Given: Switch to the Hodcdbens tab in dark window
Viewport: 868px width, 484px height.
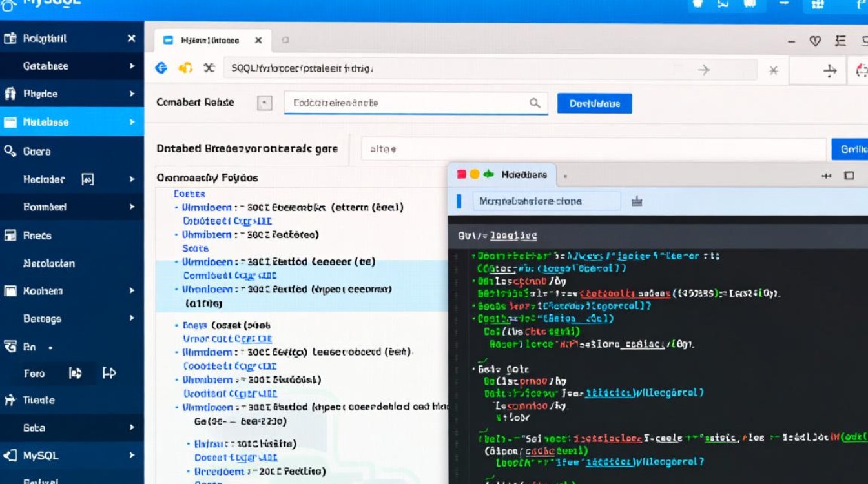Looking at the screenshot, I should tap(524, 174).
